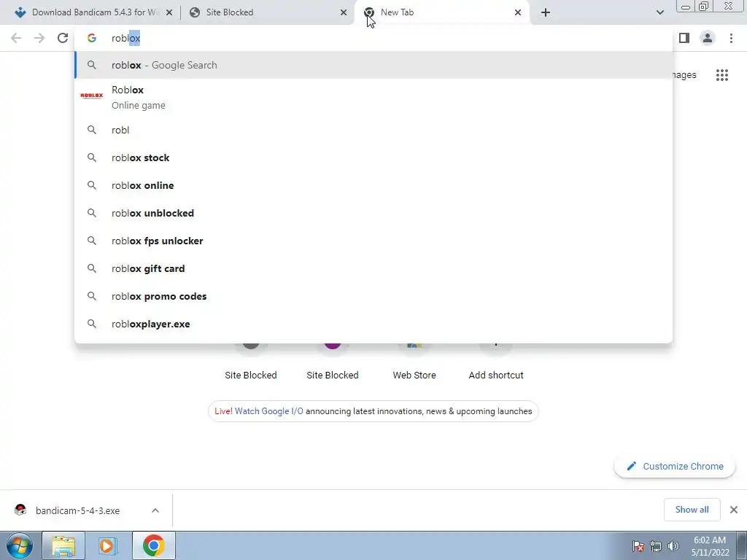Close the Site Blocked tab
747x560 pixels.
pos(344,13)
